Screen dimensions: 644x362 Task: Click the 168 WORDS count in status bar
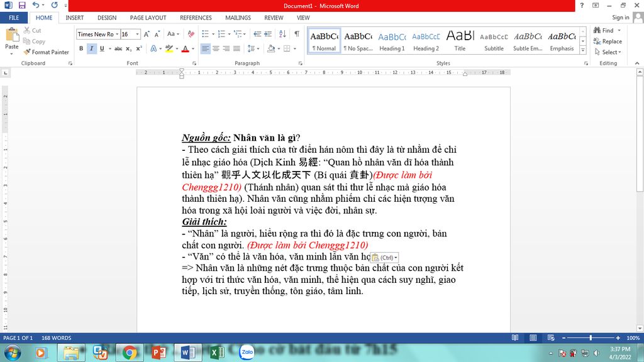tap(56, 337)
